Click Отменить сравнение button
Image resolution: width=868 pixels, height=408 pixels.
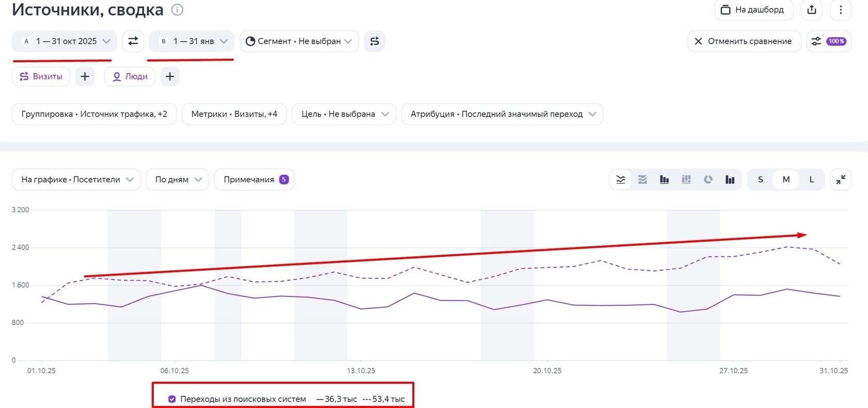744,41
